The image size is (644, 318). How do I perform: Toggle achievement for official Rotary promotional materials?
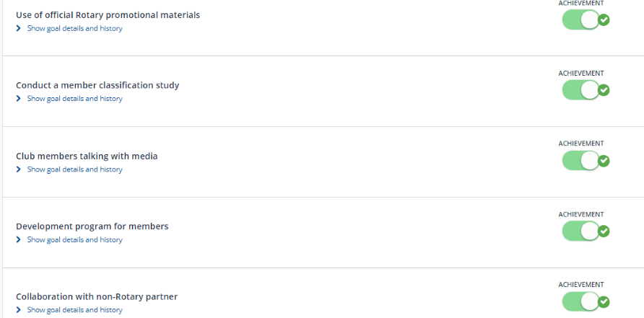582,20
